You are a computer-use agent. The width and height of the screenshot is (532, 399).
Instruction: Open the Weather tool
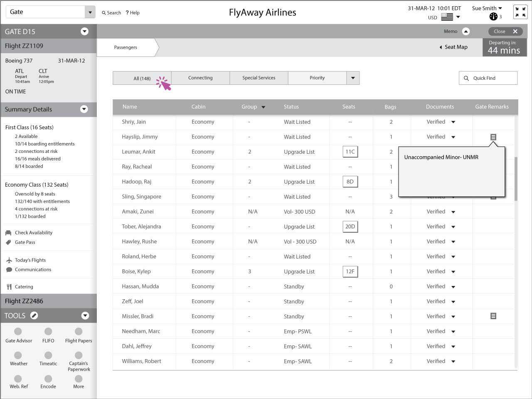pos(18,355)
